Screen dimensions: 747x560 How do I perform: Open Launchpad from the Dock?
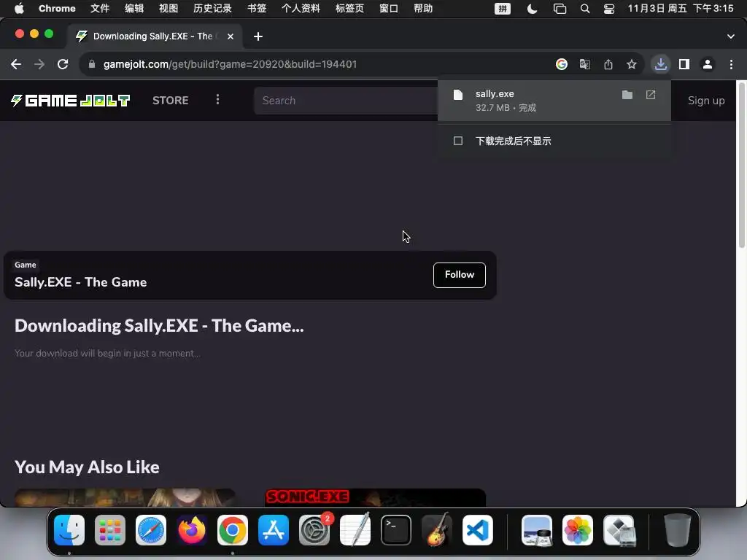pyautogui.click(x=110, y=530)
